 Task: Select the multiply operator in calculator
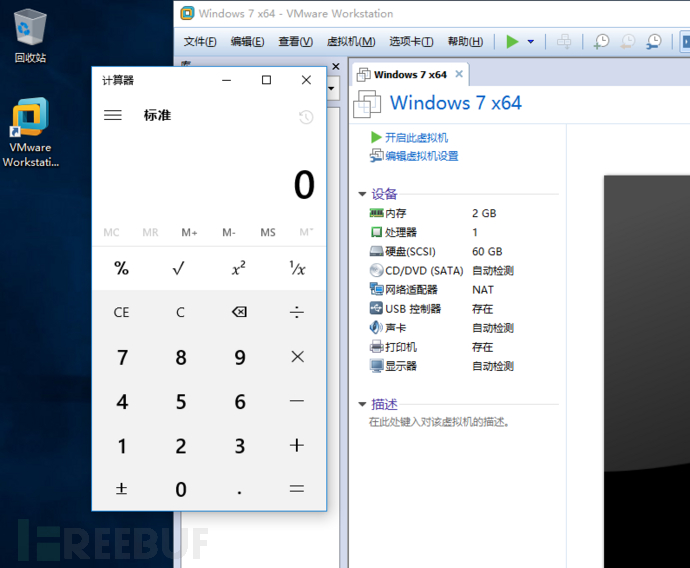point(297,357)
